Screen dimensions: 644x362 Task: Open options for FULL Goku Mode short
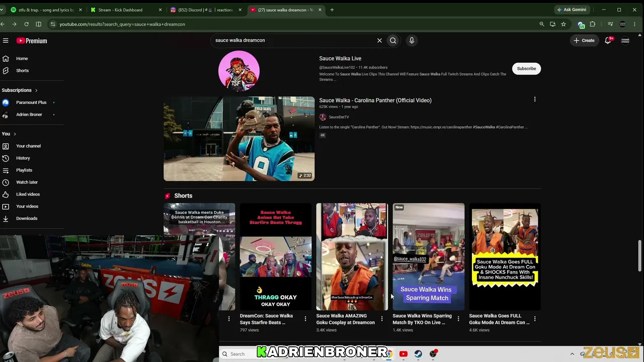point(535,319)
